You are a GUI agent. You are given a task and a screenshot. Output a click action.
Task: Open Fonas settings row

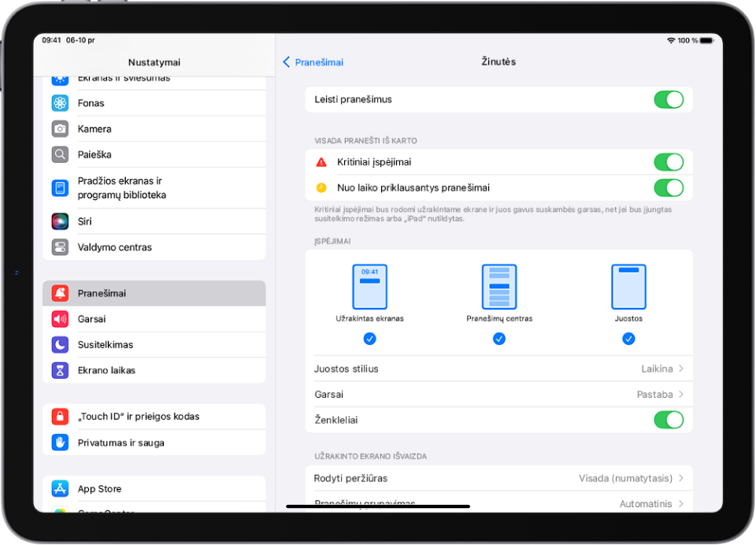click(154, 102)
